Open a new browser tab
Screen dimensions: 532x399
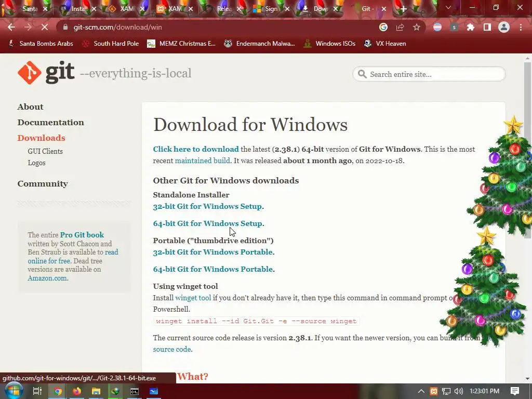pos(403,9)
